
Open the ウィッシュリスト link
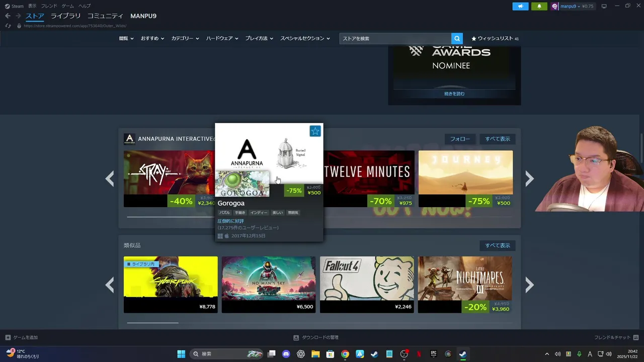click(495, 38)
